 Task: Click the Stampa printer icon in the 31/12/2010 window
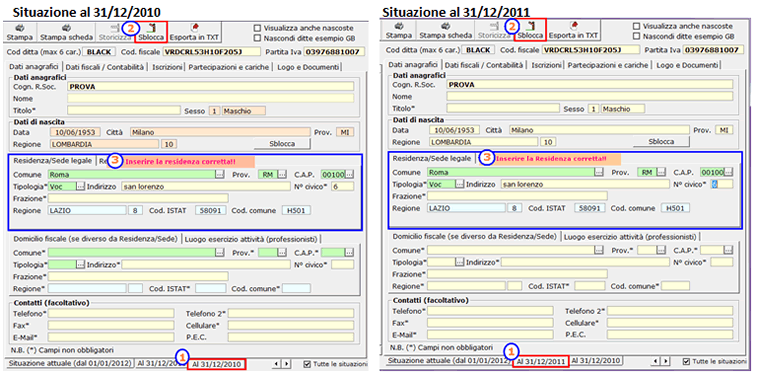[21, 28]
